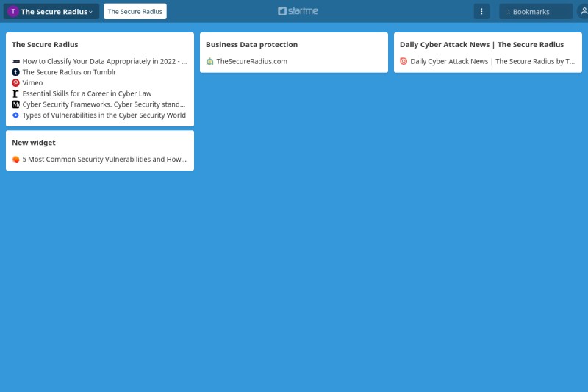This screenshot has height=392, width=588.
Task: Click the blue diamond icon beside Types of Vulnerabilities
Action: tap(15, 115)
